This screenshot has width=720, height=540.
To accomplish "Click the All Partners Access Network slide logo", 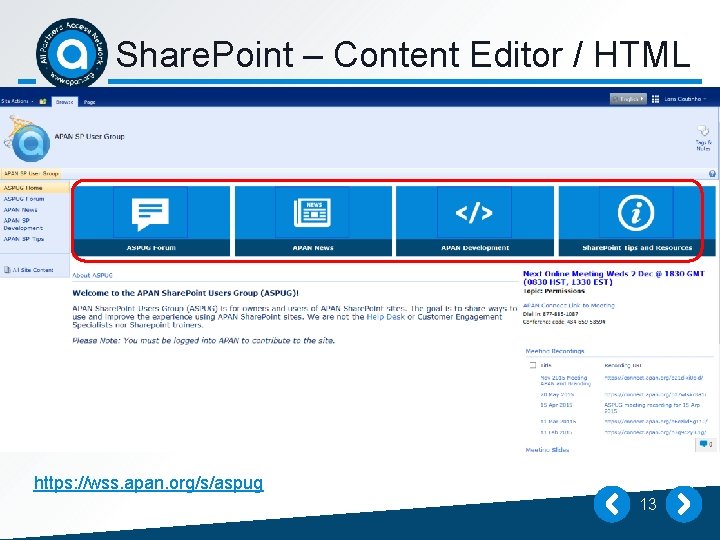I will click(72, 53).
